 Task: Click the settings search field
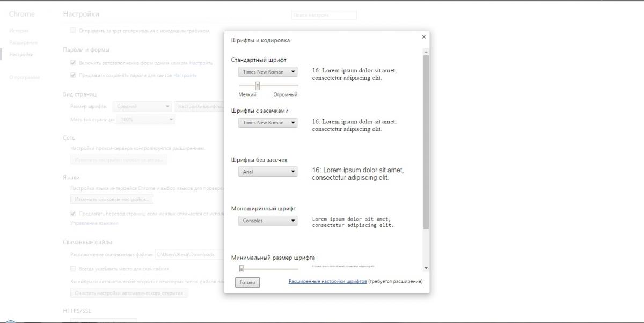tap(324, 15)
